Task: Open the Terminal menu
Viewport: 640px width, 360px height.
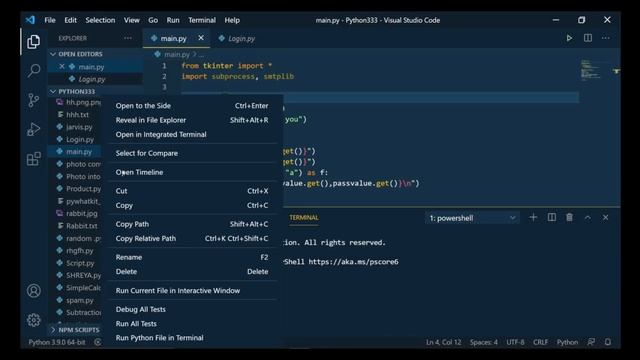Action: 202,20
